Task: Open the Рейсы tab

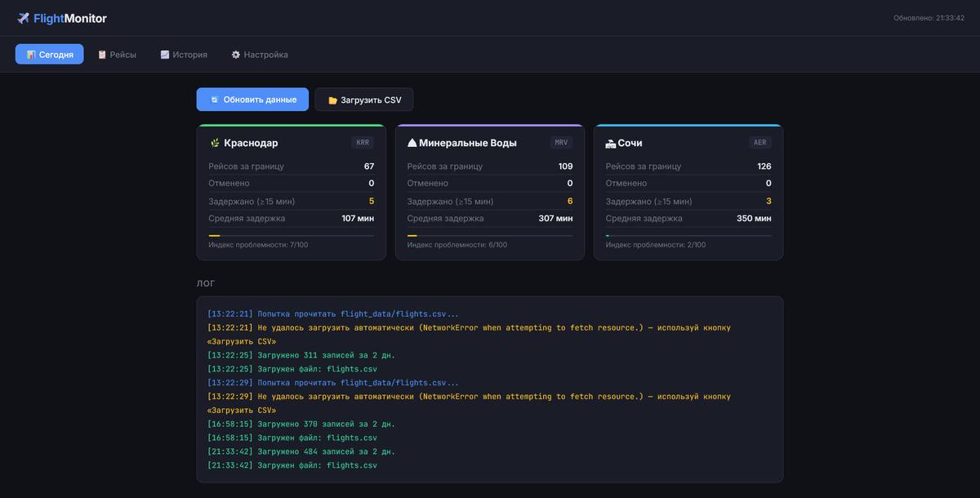Action: coord(117,55)
